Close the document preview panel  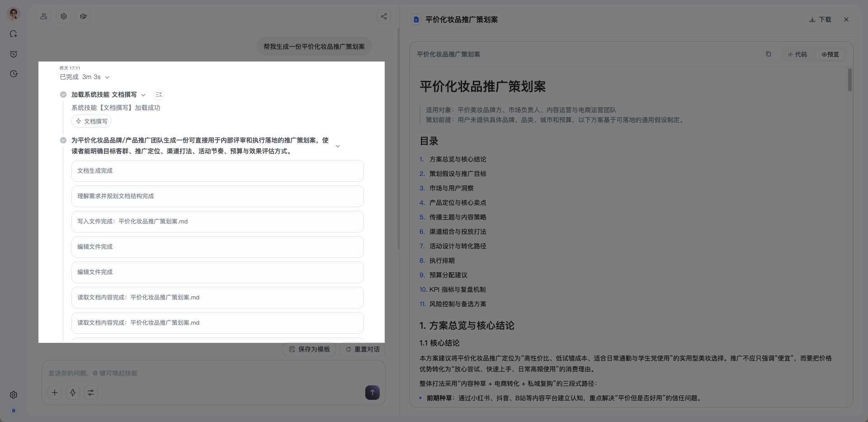[846, 19]
